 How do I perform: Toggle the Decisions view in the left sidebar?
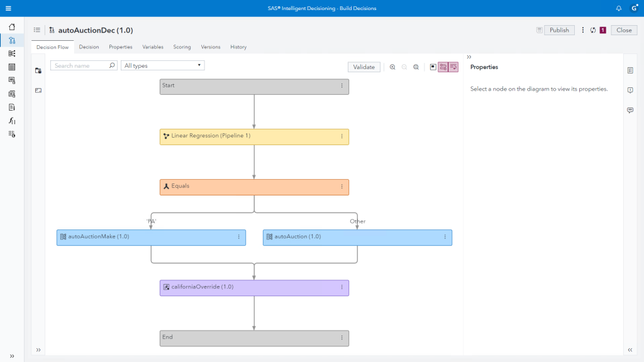11,39
